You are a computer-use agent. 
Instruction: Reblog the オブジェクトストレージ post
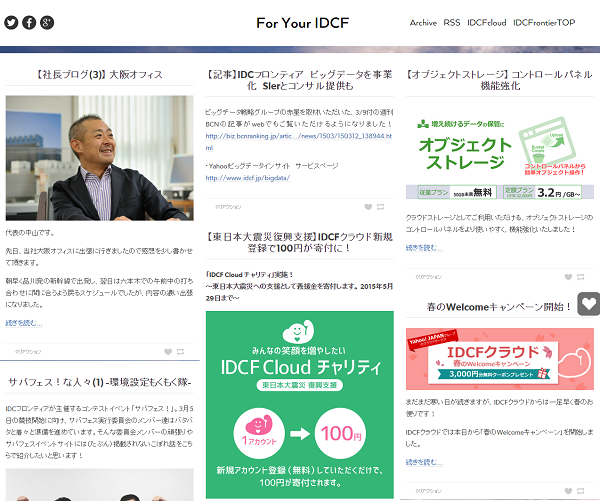581,277
